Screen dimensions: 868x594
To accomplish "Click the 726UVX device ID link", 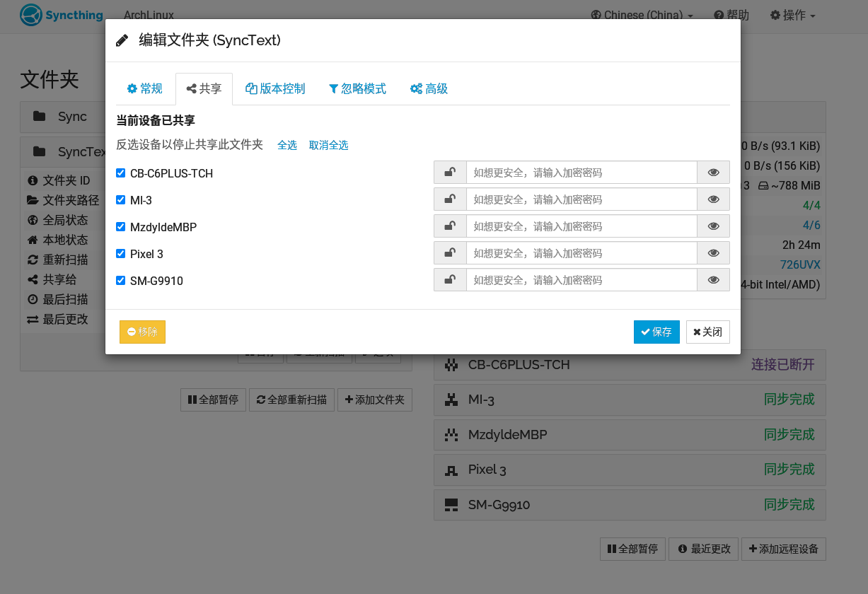I will point(800,265).
